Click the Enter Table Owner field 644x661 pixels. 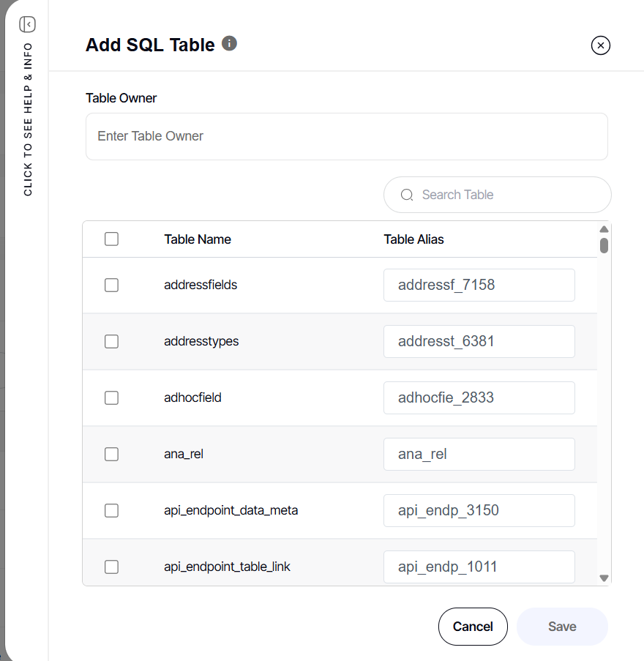[346, 136]
